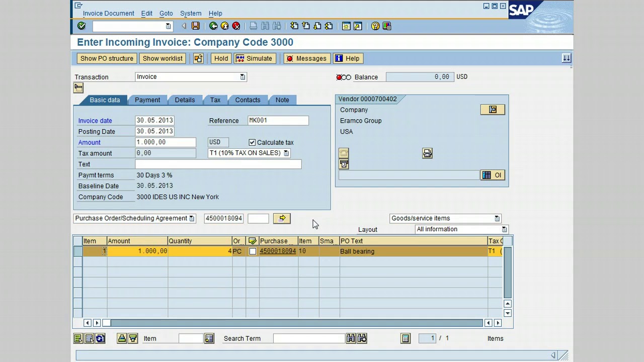Click the Text input field

(218, 164)
